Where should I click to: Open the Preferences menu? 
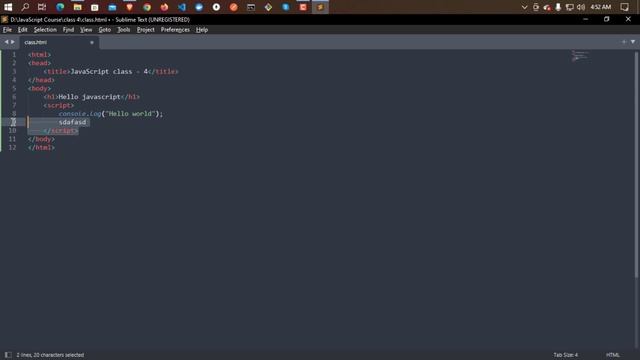[x=175, y=30]
